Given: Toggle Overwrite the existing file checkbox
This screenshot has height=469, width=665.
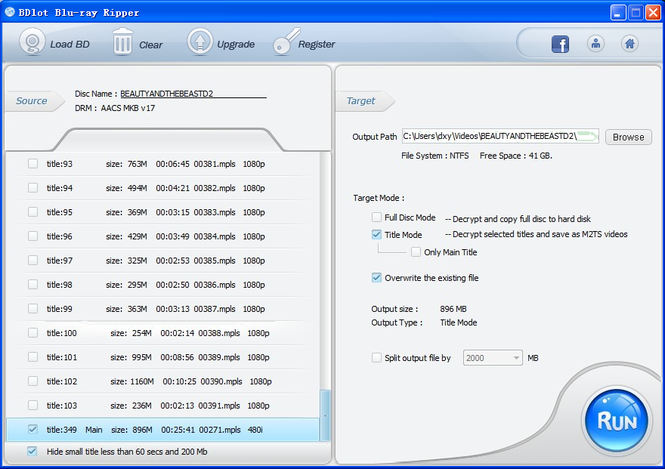Looking at the screenshot, I should coord(377,278).
